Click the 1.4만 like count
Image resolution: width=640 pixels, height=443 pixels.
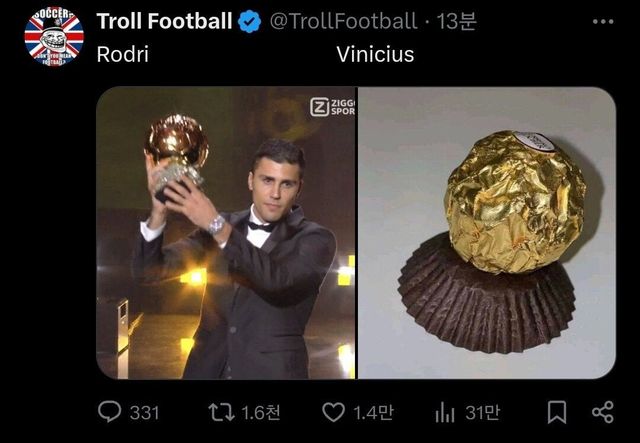(x=373, y=412)
